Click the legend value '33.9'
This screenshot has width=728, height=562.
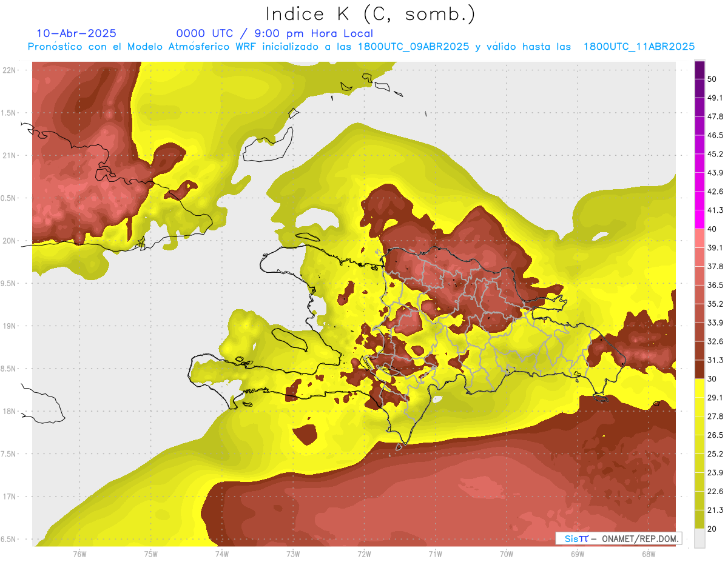coord(715,323)
